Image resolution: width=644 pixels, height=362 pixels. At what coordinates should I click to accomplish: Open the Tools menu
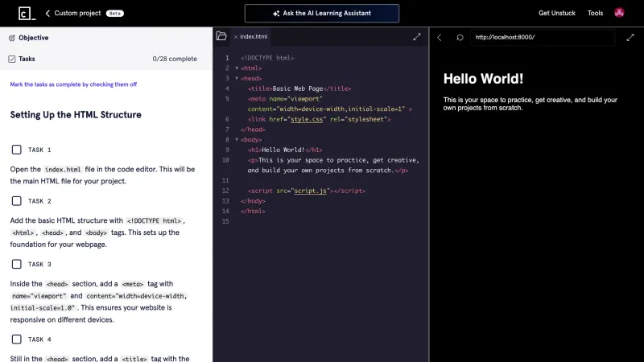[595, 13]
